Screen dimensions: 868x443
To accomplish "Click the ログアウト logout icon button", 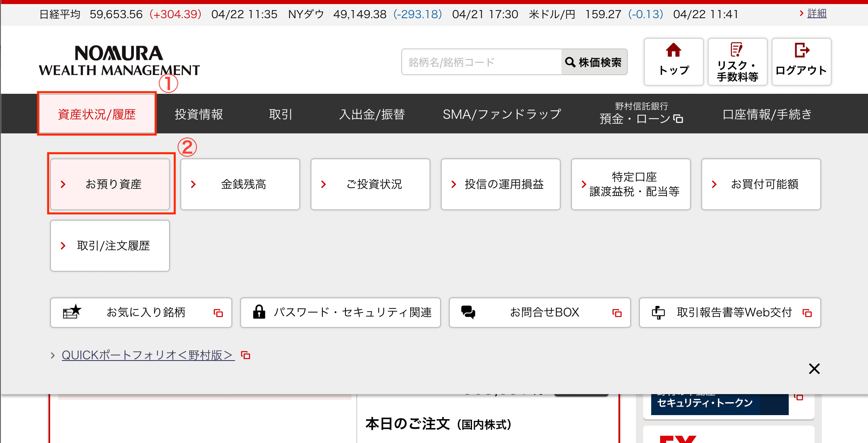I will tap(801, 62).
